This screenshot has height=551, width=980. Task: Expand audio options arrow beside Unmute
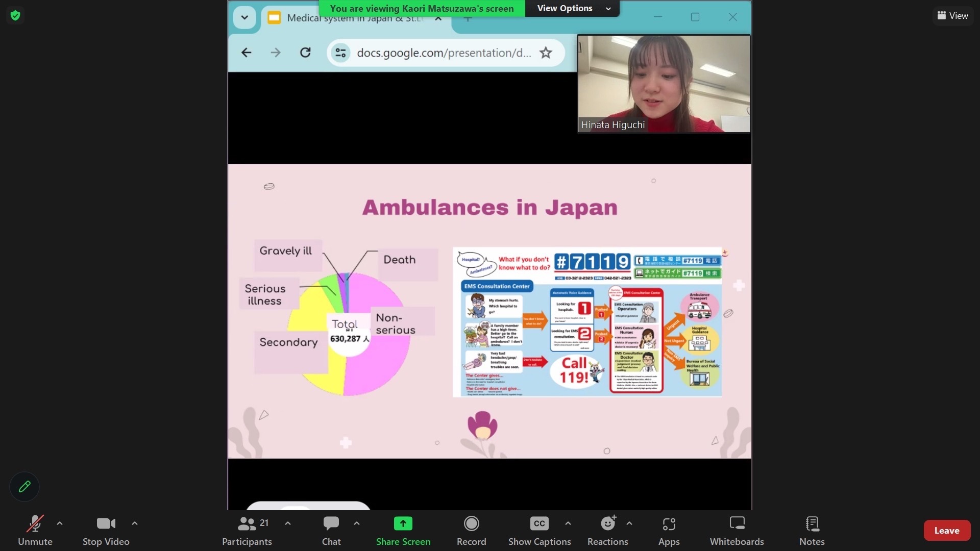pyautogui.click(x=60, y=523)
